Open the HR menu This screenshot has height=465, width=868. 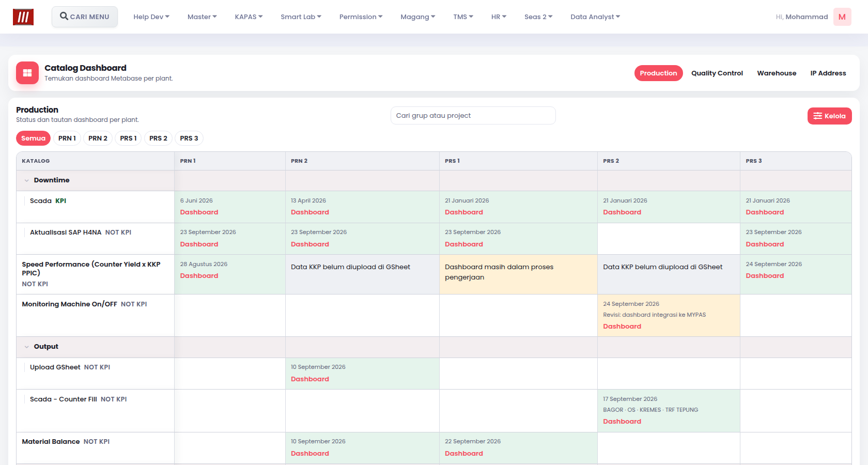point(499,17)
